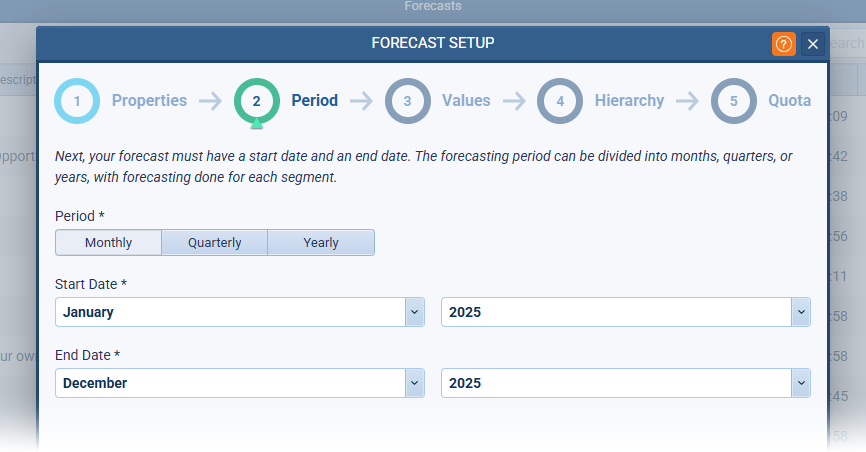Click the December end month field
The image size is (866, 452).
pyautogui.click(x=230, y=383)
